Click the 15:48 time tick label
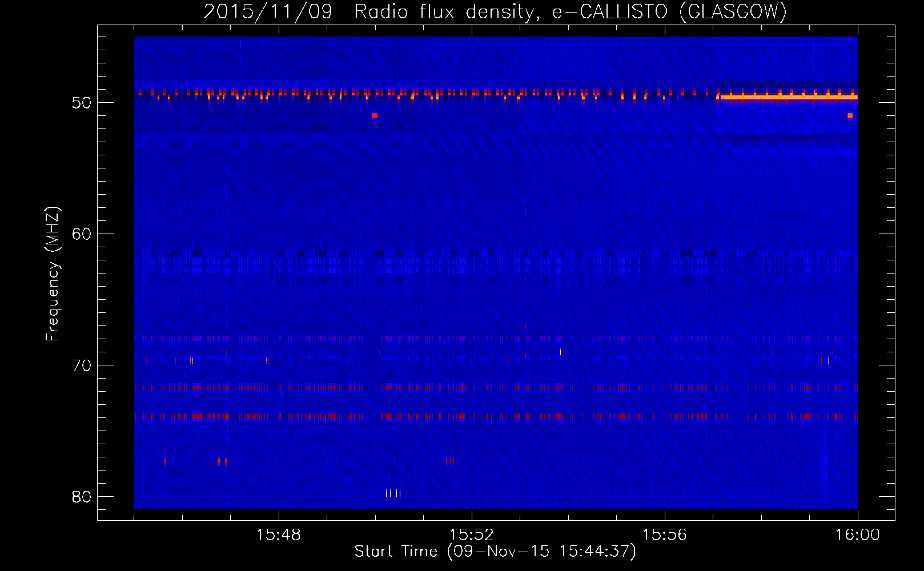 tap(279, 535)
